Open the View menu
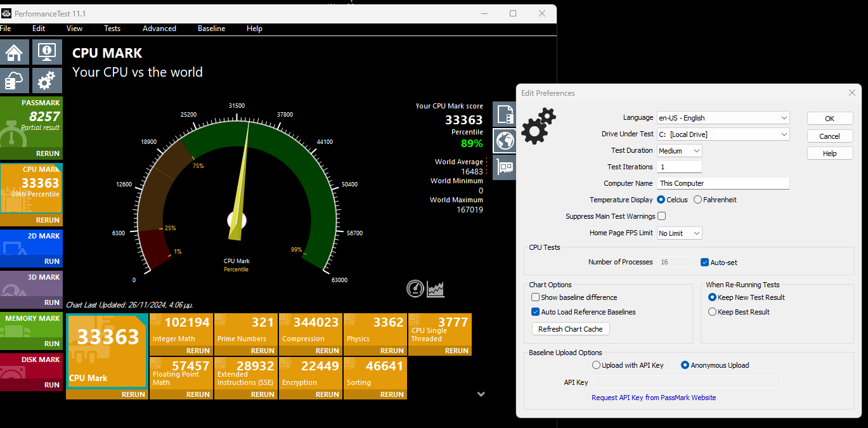This screenshot has width=868, height=428. pyautogui.click(x=74, y=29)
